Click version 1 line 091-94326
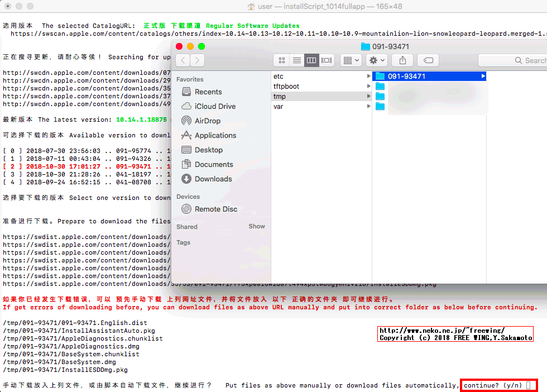This screenshot has height=392, width=547. pos(87,159)
